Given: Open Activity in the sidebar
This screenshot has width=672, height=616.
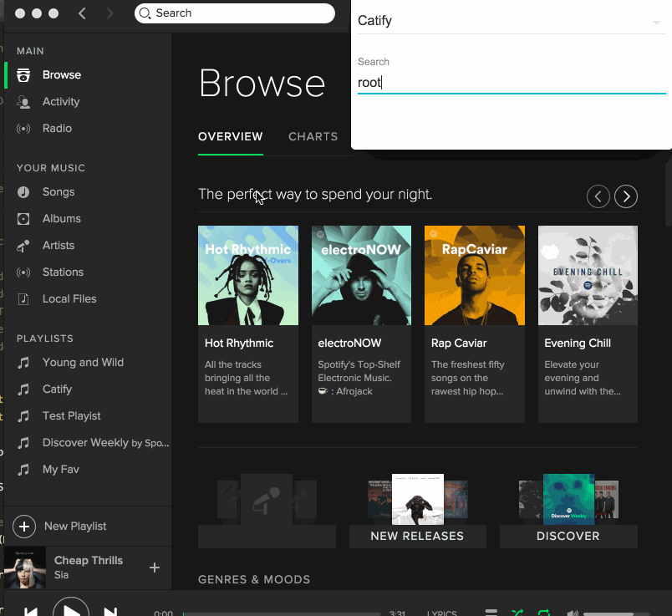Looking at the screenshot, I should [61, 102].
